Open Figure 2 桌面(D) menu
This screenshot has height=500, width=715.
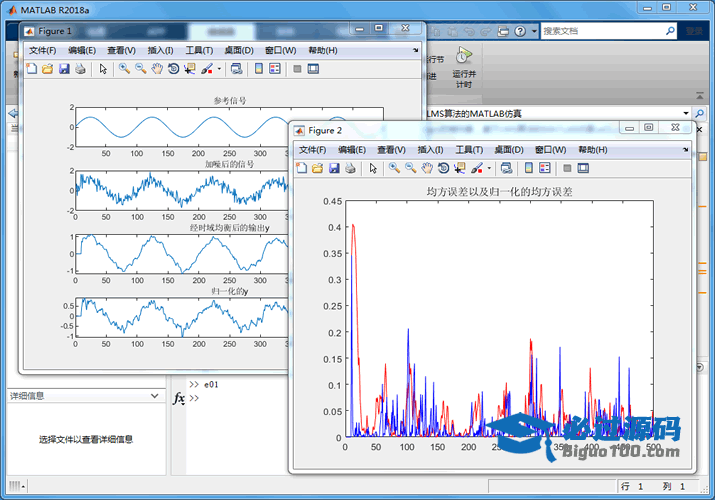click(509, 149)
